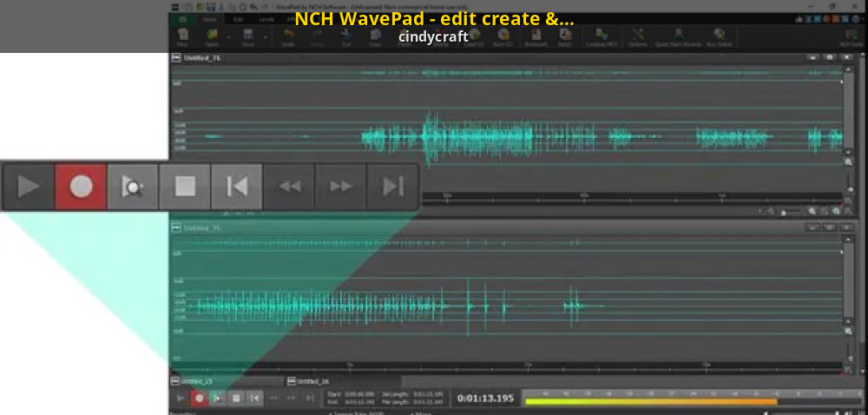The width and height of the screenshot is (868, 415).
Task: Click the vertical zoom icon beside Untitled_15
Action: click(849, 331)
